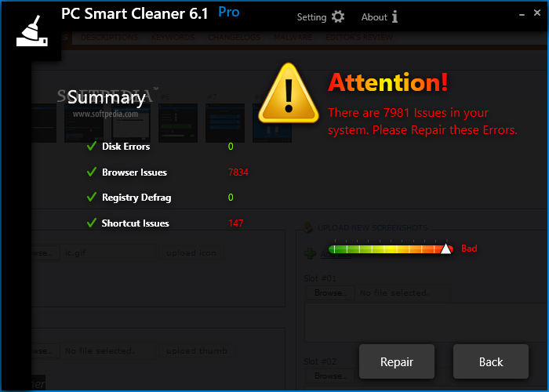Open Setting via the gear icon

point(338,16)
